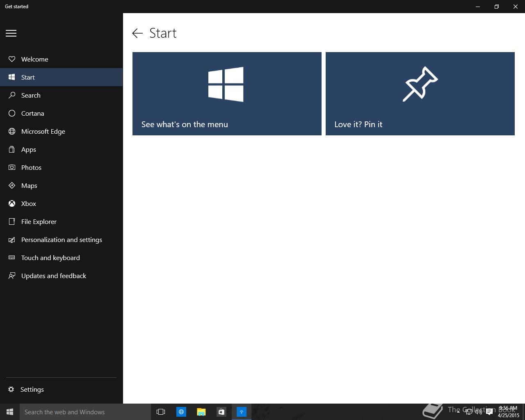Click the Get started lightbulb taskbar icon
This screenshot has width=525, height=420.
[x=241, y=412]
